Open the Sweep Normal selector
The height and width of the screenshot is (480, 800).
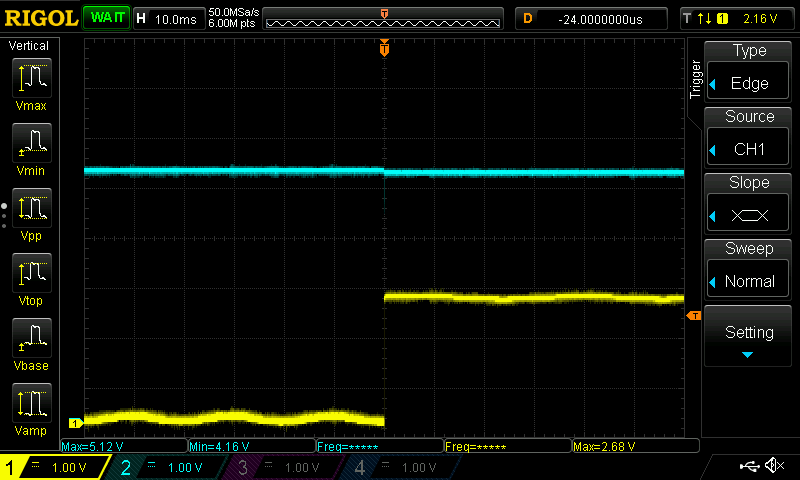tap(749, 270)
